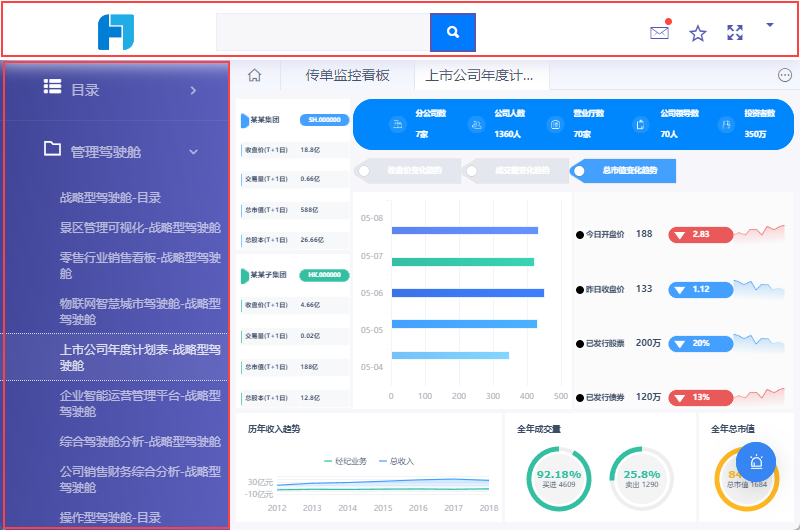The height and width of the screenshot is (530, 800).
Task: Select the 成交量变化趋势 toggle
Action: coord(515,171)
